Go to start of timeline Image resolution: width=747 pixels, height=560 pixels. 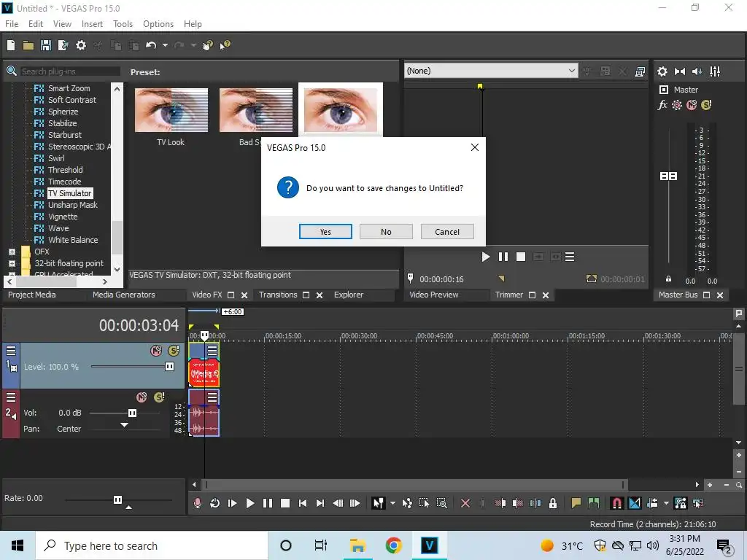(303, 503)
